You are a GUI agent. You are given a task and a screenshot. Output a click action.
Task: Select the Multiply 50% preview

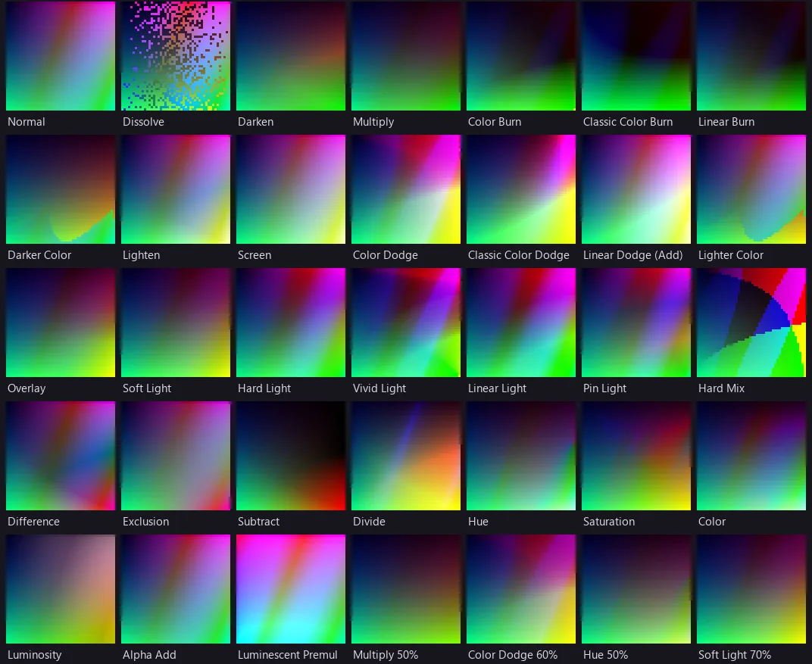(406, 589)
